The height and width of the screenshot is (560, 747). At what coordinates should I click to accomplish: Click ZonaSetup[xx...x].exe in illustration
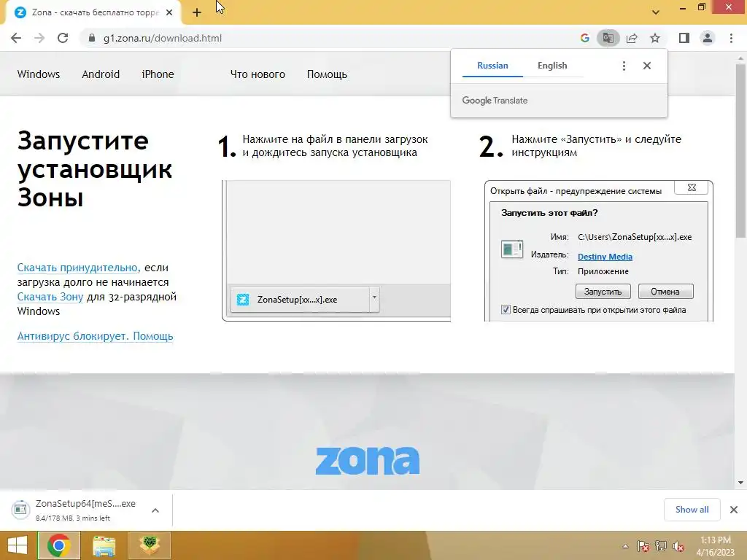click(x=299, y=300)
